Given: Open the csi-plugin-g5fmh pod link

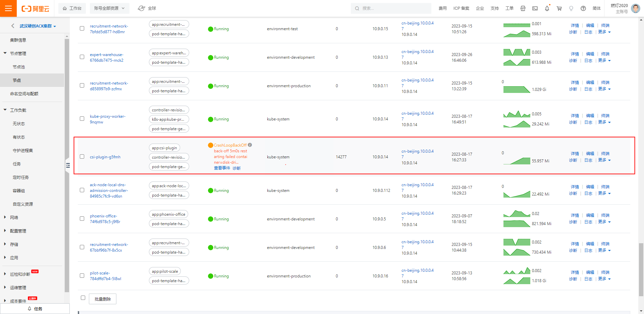Looking at the screenshot, I should (105, 157).
